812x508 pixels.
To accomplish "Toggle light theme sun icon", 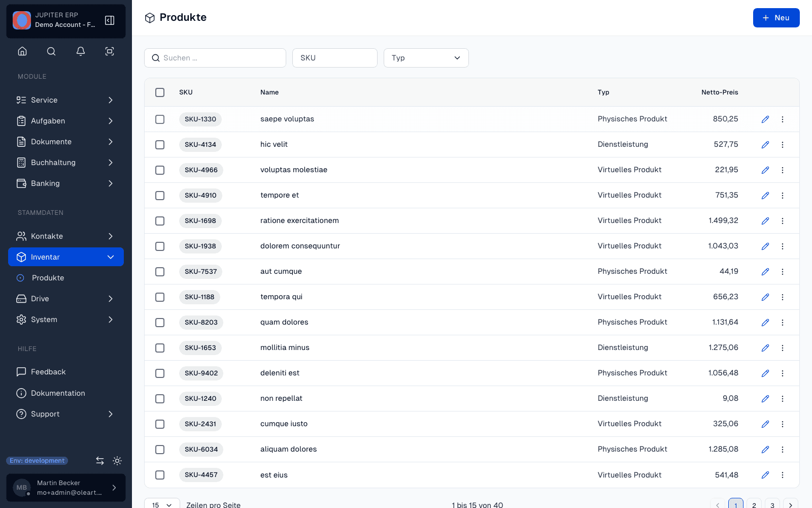I will click(x=117, y=461).
